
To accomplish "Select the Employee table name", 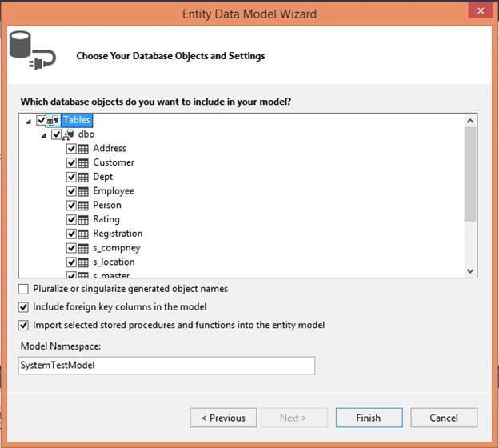I will [114, 191].
